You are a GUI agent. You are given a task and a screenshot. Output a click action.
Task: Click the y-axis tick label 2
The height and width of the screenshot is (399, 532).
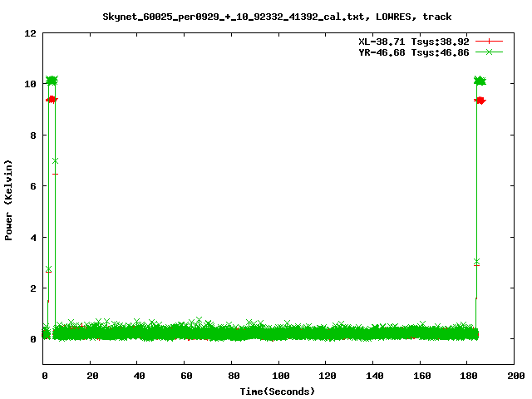(x=33, y=288)
